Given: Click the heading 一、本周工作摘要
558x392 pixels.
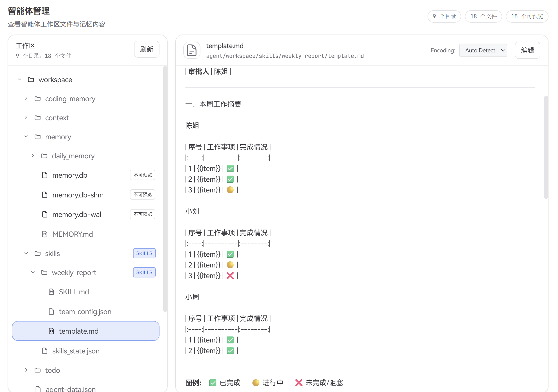Looking at the screenshot, I should (213, 104).
